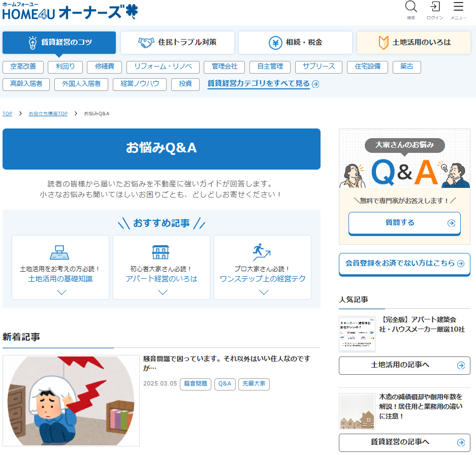Screen dimensions: 476x455
Task: Switch to the 住民トラブル対策 tab
Action: click(177, 43)
